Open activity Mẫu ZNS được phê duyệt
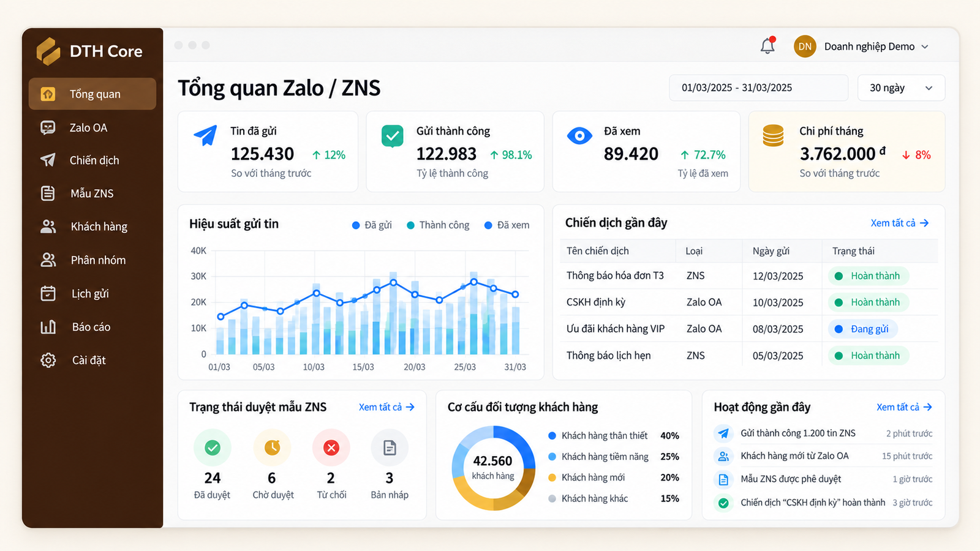This screenshot has width=980, height=551. [x=823, y=479]
